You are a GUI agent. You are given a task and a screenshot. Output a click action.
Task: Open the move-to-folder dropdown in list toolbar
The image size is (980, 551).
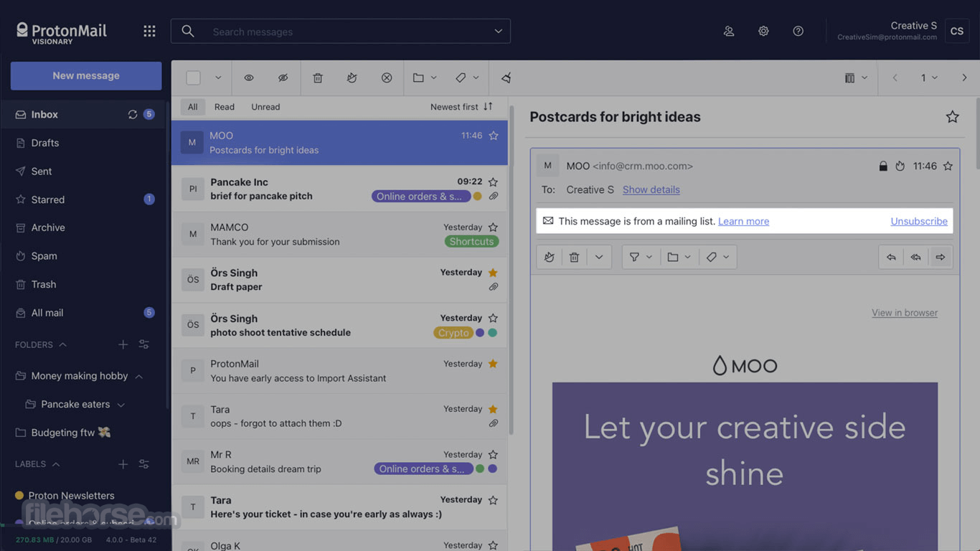(x=425, y=77)
